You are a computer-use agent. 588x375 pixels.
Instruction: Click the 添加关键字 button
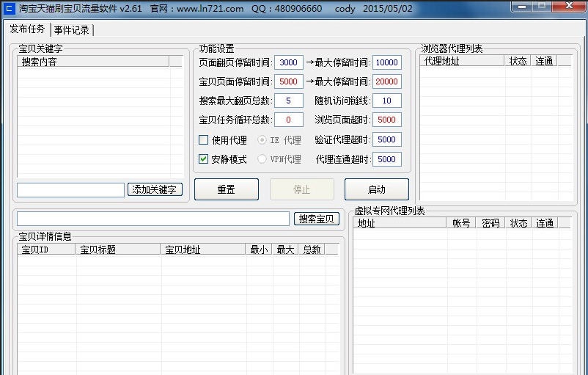155,189
